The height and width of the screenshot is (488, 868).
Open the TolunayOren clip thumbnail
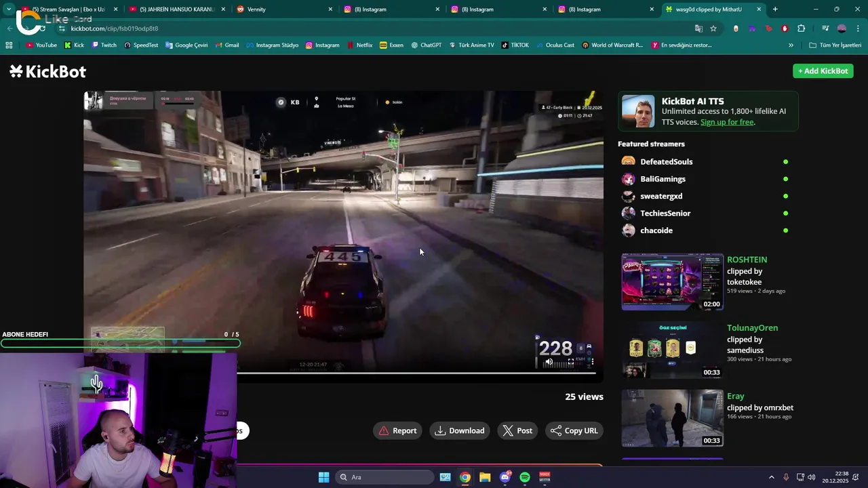673,350
